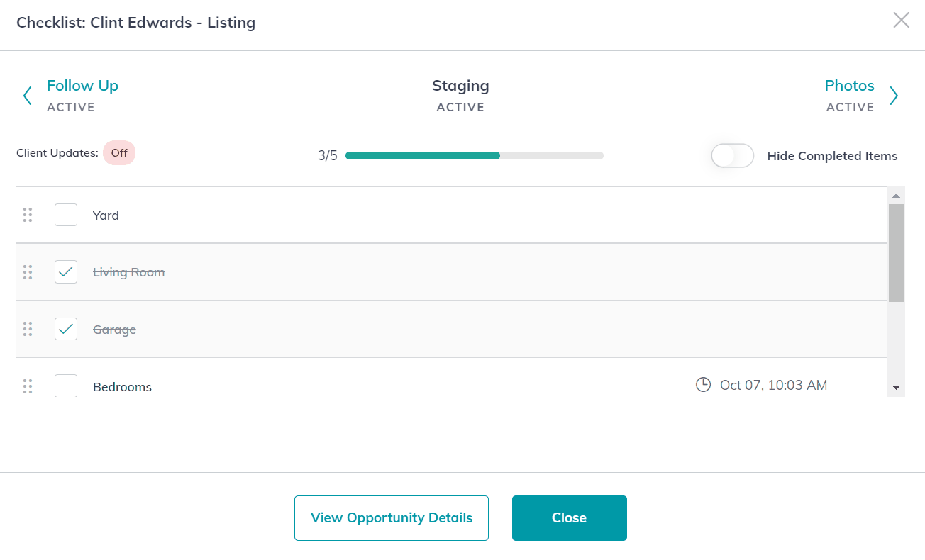This screenshot has width=925, height=560.
Task: Click the Close button
Action: pos(569,517)
